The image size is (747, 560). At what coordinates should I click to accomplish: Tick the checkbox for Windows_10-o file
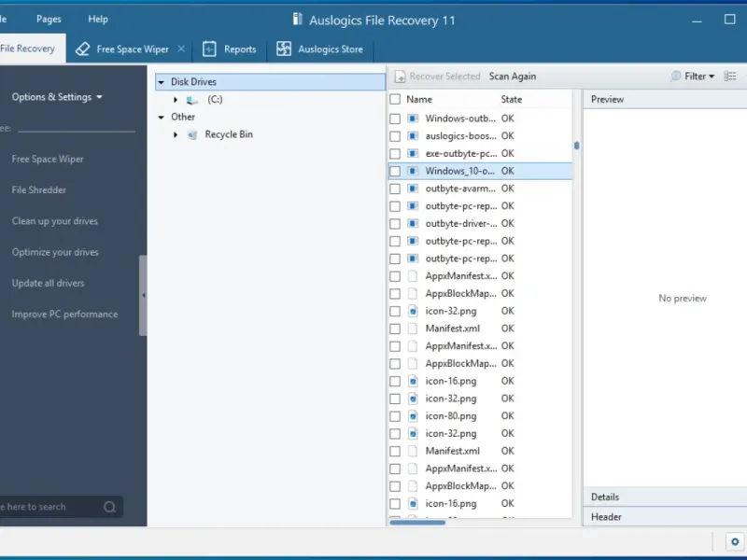click(x=395, y=171)
